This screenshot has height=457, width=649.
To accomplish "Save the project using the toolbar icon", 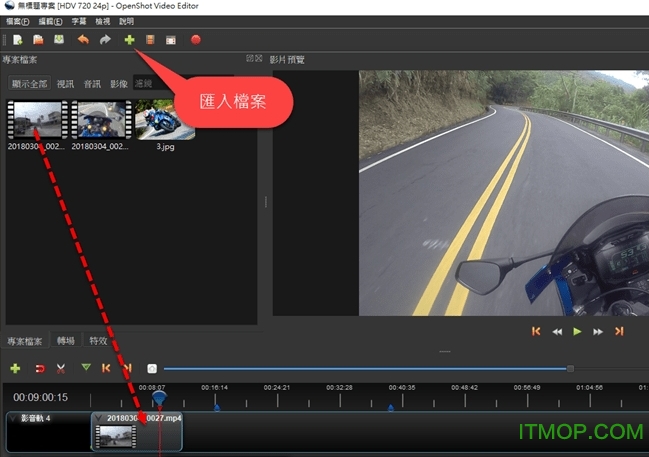I will 59,40.
